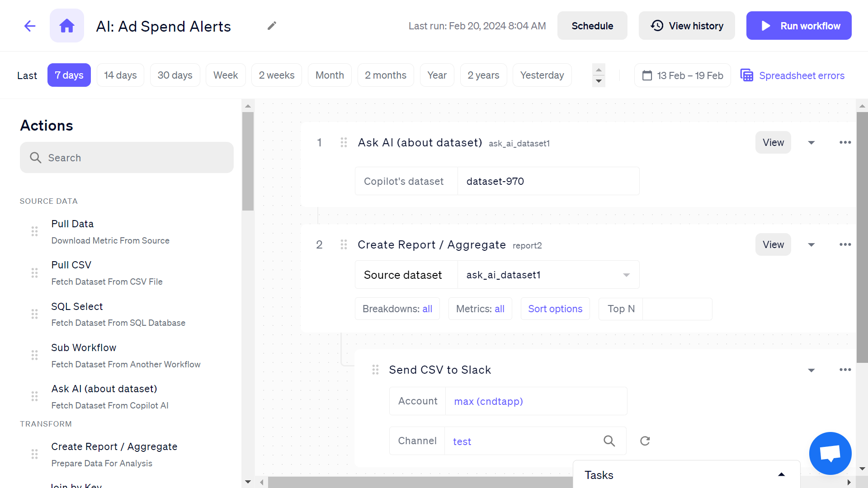
Task: Click the chat support bubble icon
Action: pos(830,453)
